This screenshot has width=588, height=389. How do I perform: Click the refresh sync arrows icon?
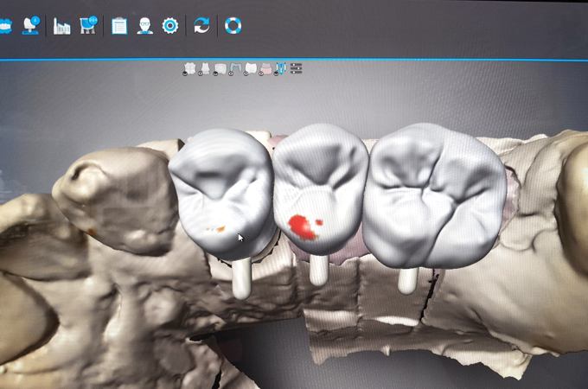tap(201, 25)
